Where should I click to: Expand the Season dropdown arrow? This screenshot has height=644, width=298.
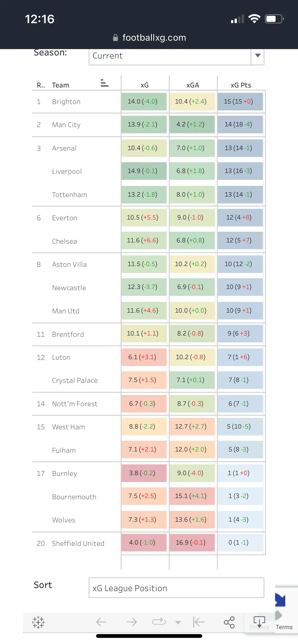[258, 56]
